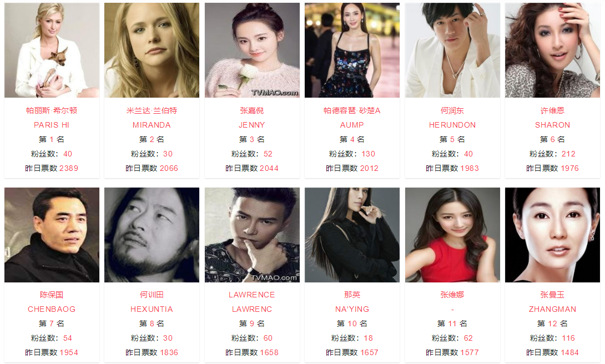Select the AUMP sequin dress photo
Image resolution: width=605 pixels, height=364 pixels.
coord(352,50)
